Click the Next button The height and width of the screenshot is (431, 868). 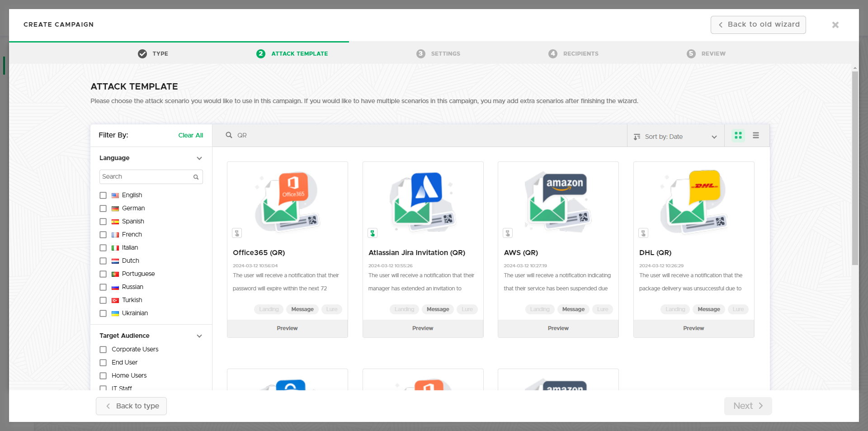click(748, 406)
